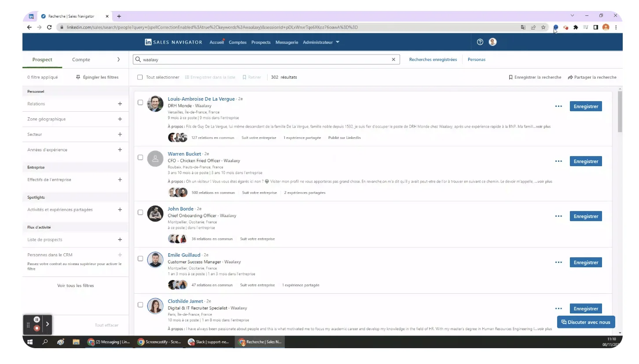This screenshot has height=364, width=639.
Task: Click Voir tous les filtres
Action: (x=76, y=286)
